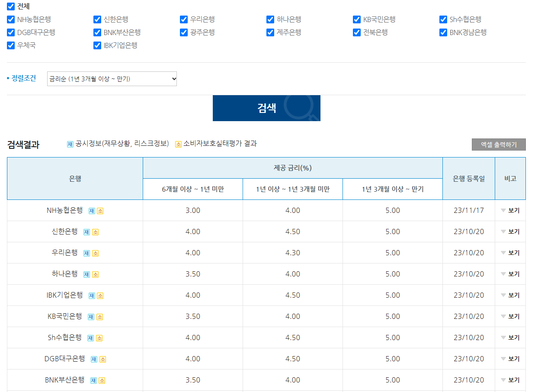
Task: Click the 공시정보(재무상황, 리스크정보) legend text
Action: tap(122, 144)
